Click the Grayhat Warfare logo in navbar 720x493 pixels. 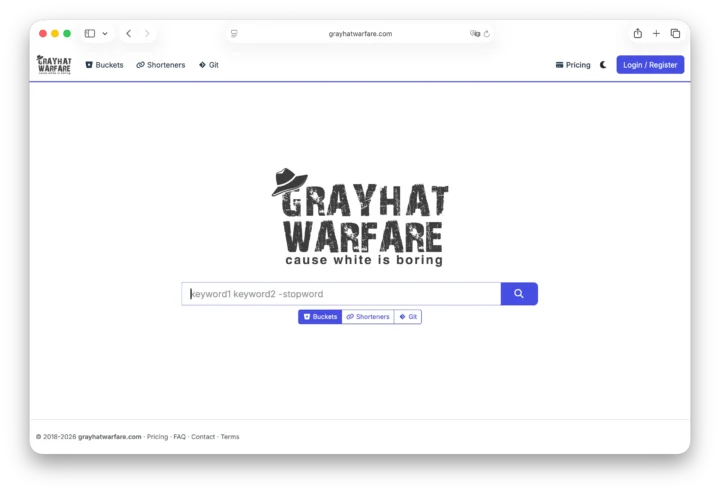(x=54, y=65)
